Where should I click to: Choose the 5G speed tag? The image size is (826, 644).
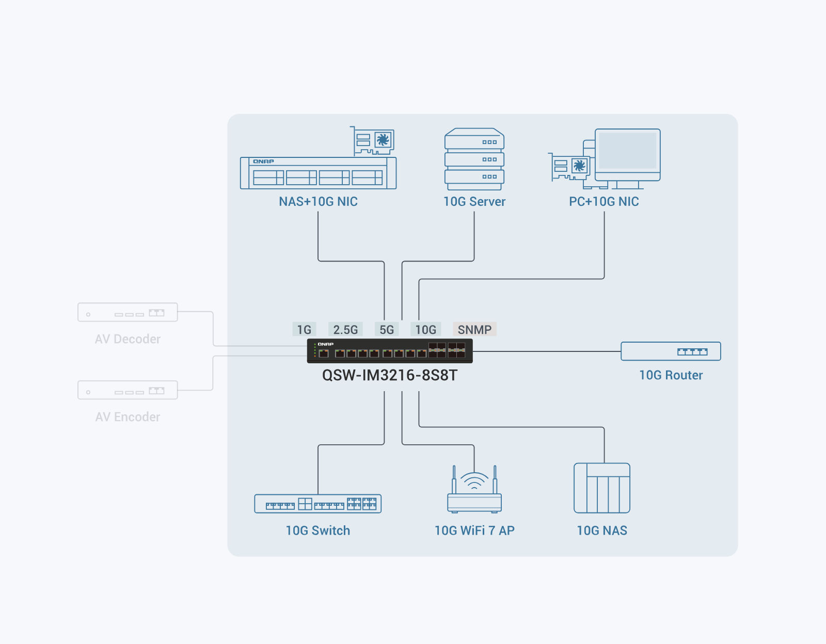(387, 329)
